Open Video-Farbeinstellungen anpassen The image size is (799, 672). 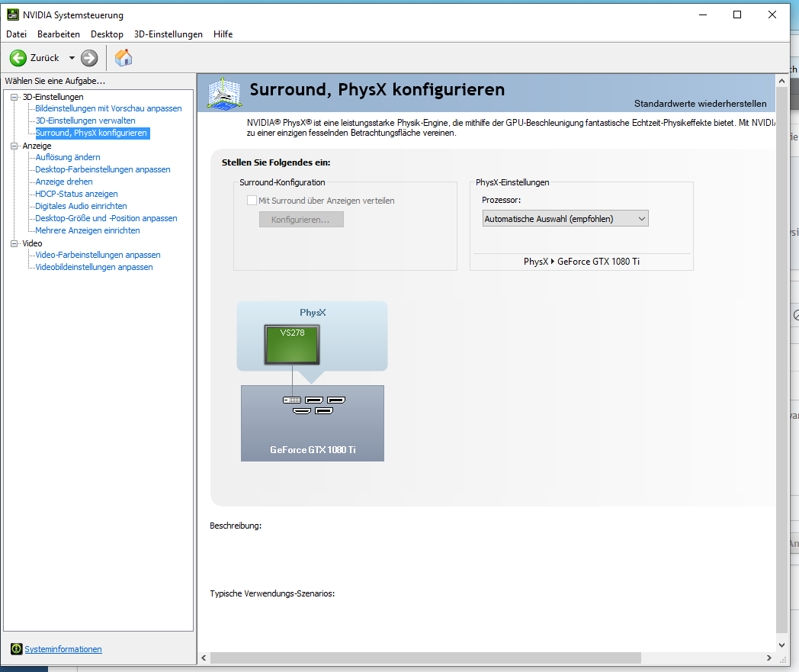point(98,256)
